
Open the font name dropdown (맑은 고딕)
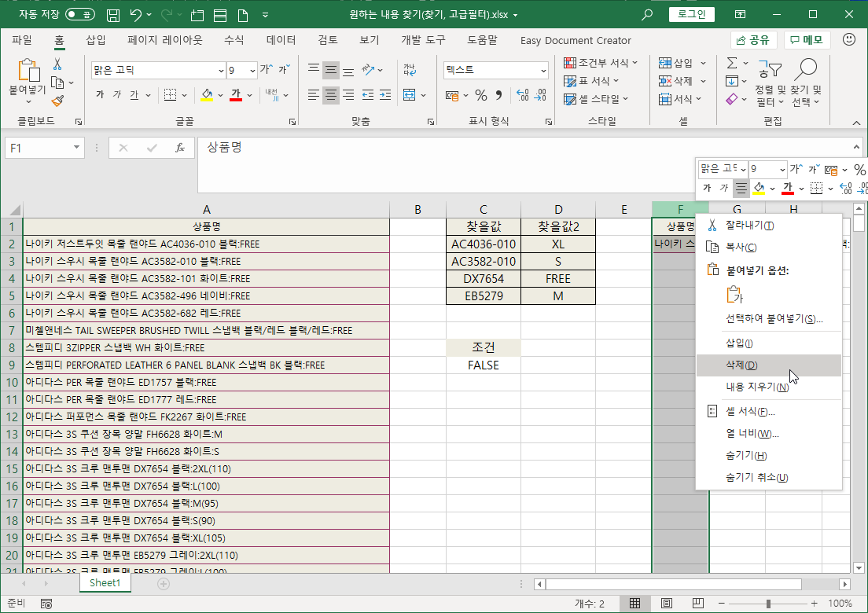click(x=221, y=70)
